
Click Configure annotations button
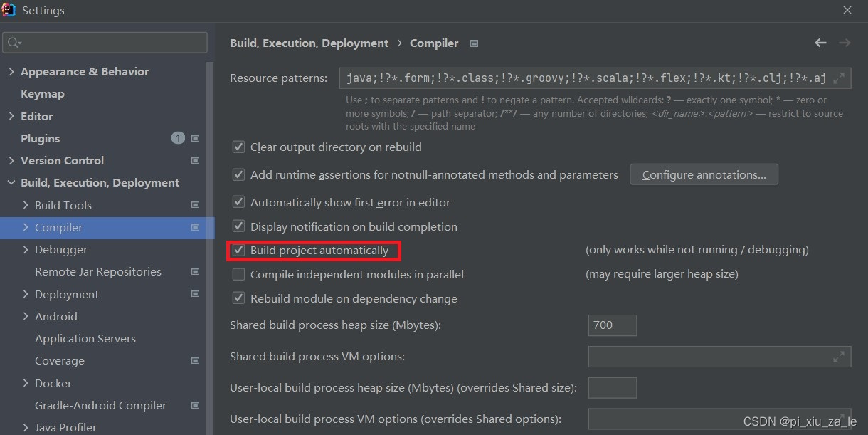704,174
